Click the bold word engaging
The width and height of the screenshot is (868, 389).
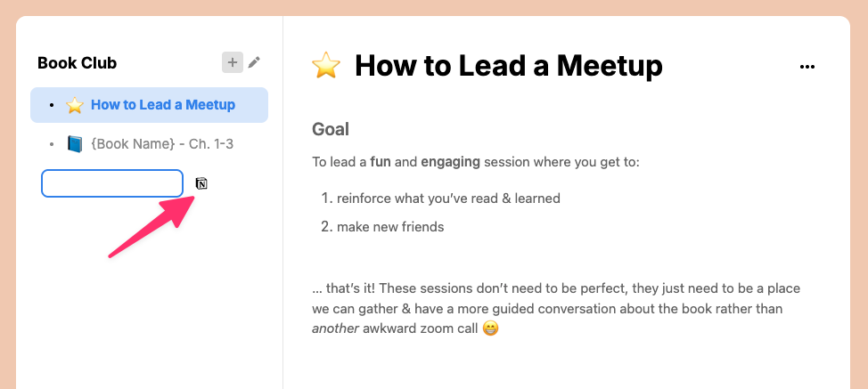coord(451,162)
